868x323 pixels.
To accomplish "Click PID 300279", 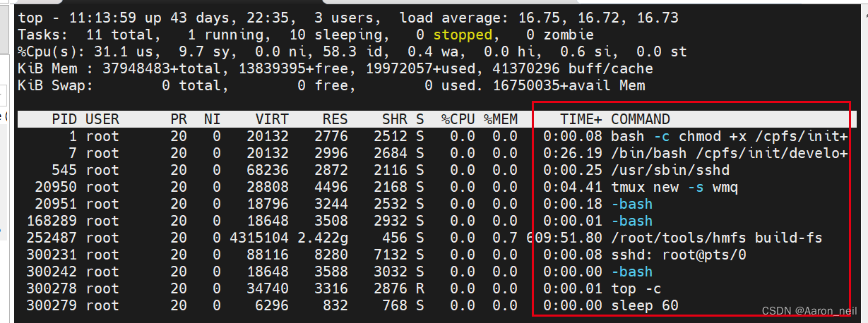I will click(x=52, y=305).
